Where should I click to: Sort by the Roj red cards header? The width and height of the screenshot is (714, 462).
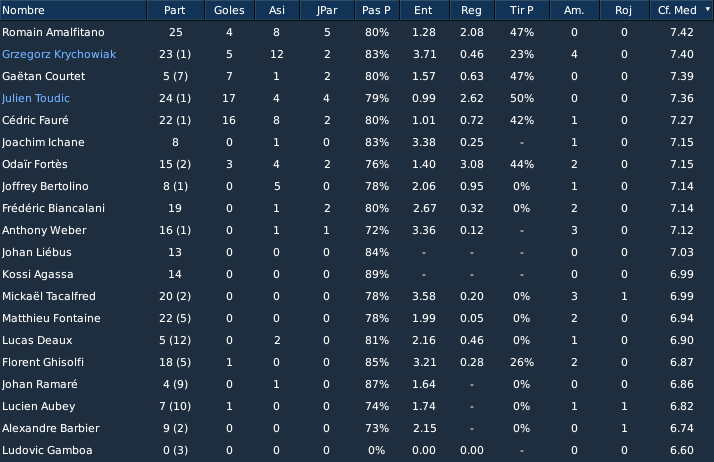coord(624,10)
